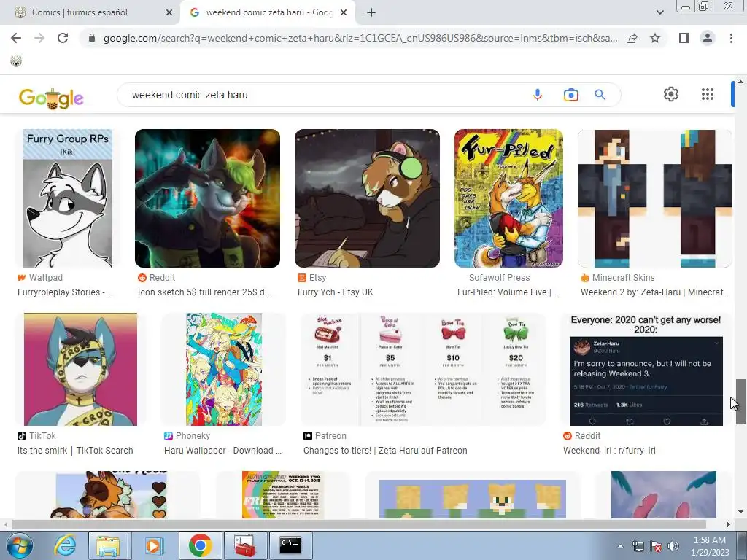747x560 pixels.
Task: Click the Minecraft Skins source label
Action: pyautogui.click(x=623, y=278)
